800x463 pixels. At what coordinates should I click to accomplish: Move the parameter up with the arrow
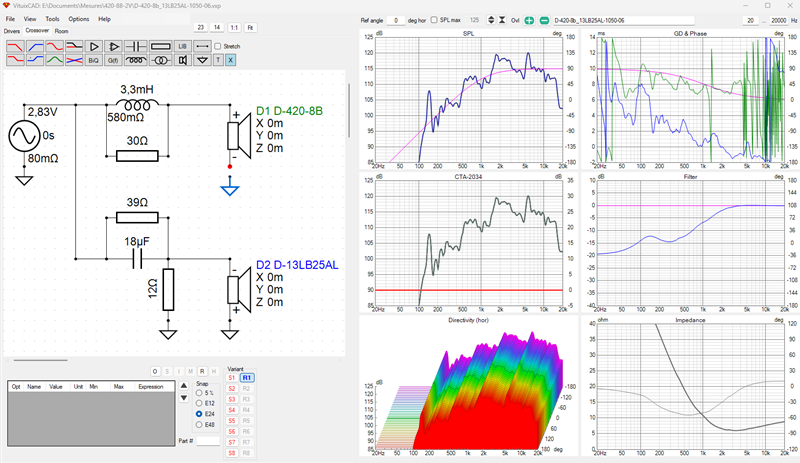pyautogui.click(x=184, y=385)
